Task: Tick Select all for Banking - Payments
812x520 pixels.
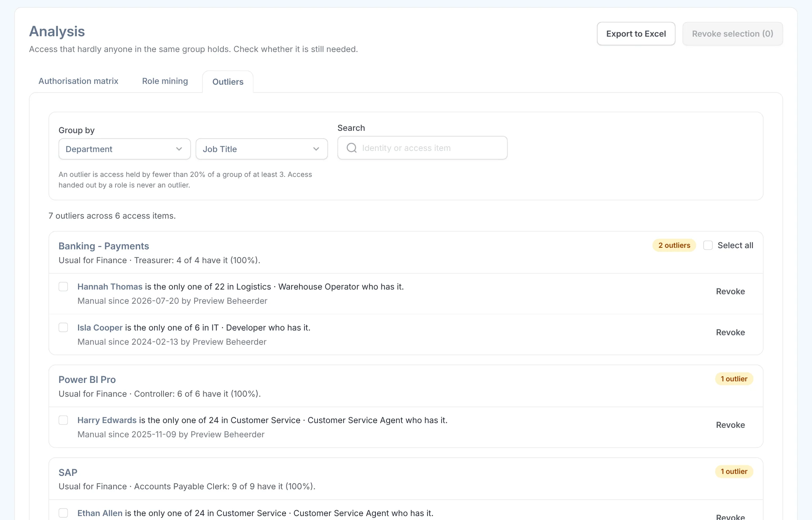Action: coord(708,245)
